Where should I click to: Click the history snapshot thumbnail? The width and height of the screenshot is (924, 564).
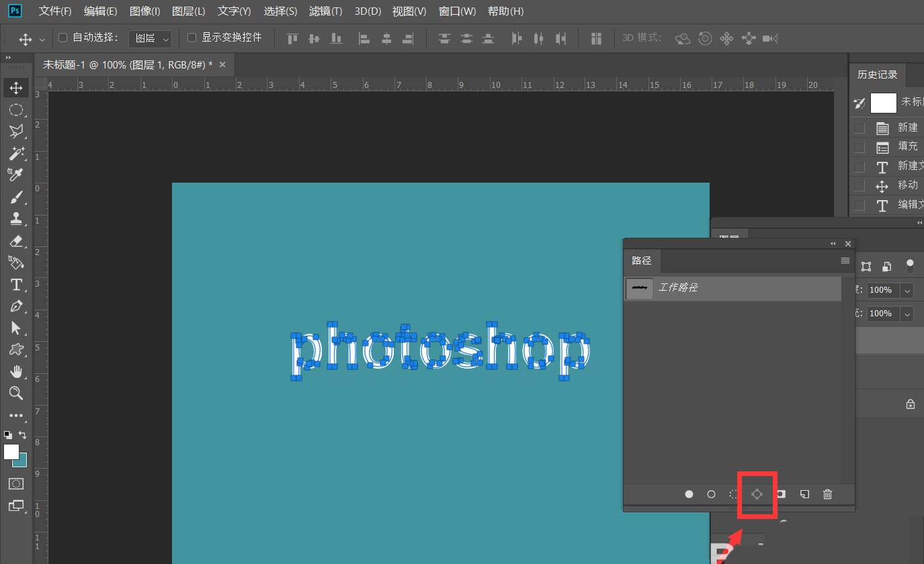tap(884, 103)
